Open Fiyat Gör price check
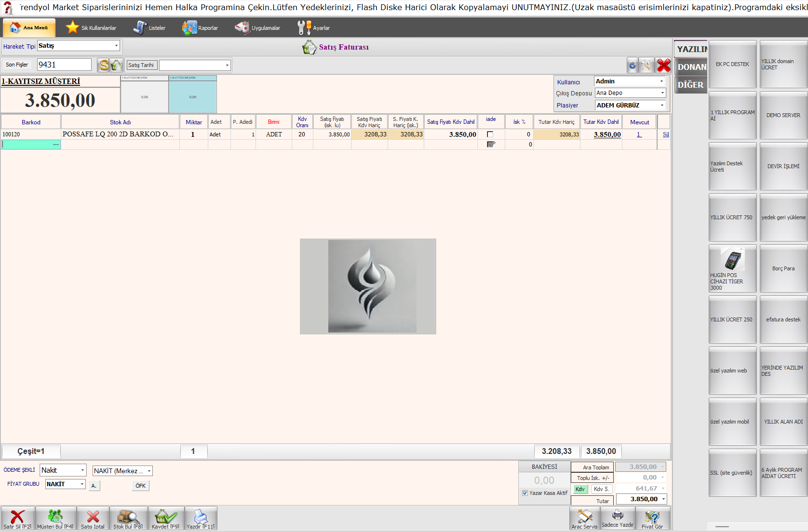The width and height of the screenshot is (808, 532). point(652,519)
